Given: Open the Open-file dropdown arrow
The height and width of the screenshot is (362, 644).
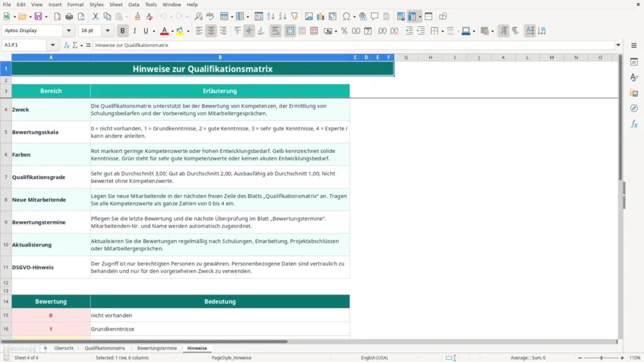Looking at the screenshot, I should point(30,17).
